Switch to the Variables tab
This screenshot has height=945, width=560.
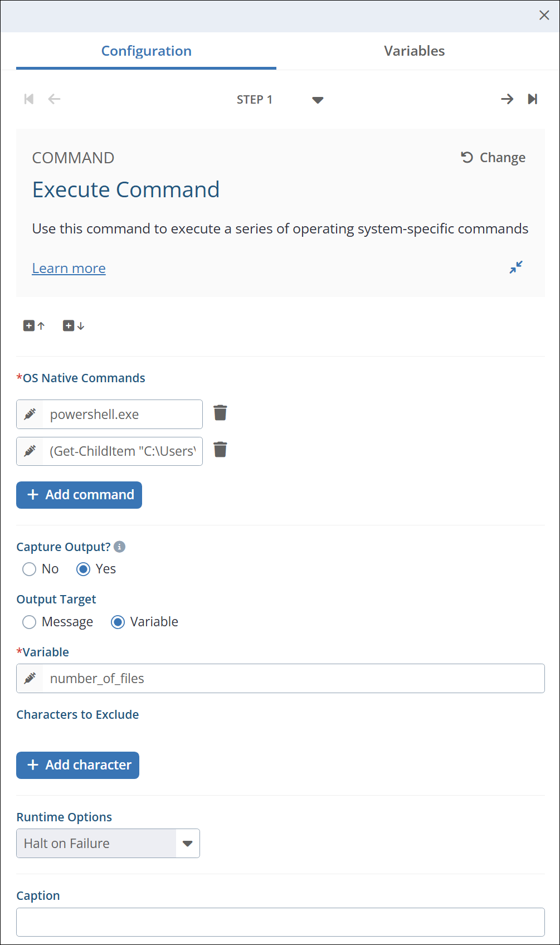(x=414, y=51)
